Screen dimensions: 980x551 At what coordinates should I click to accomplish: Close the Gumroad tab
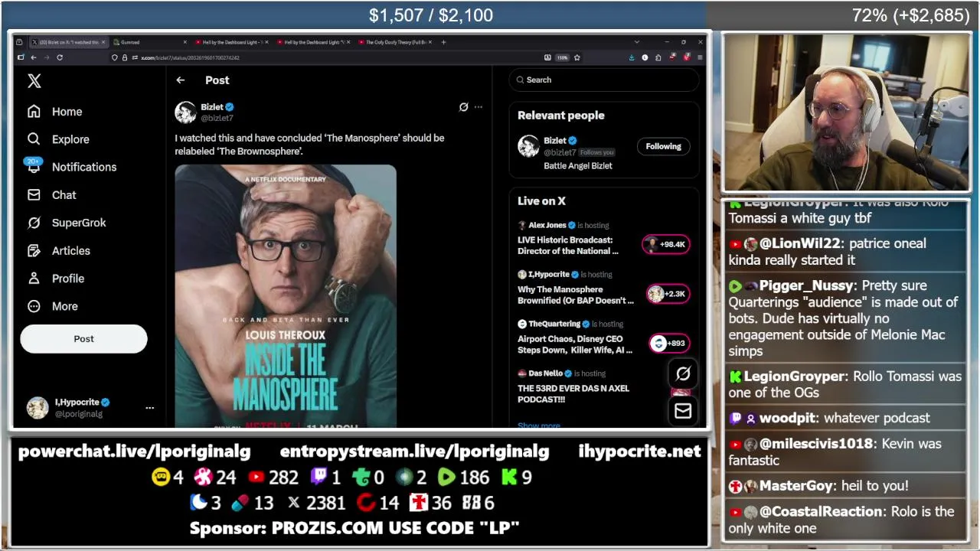pos(185,42)
